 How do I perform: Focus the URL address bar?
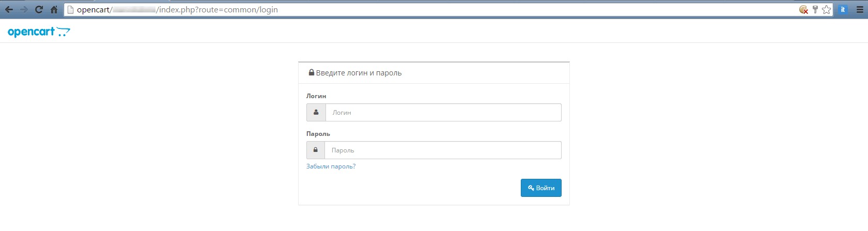coord(413,9)
